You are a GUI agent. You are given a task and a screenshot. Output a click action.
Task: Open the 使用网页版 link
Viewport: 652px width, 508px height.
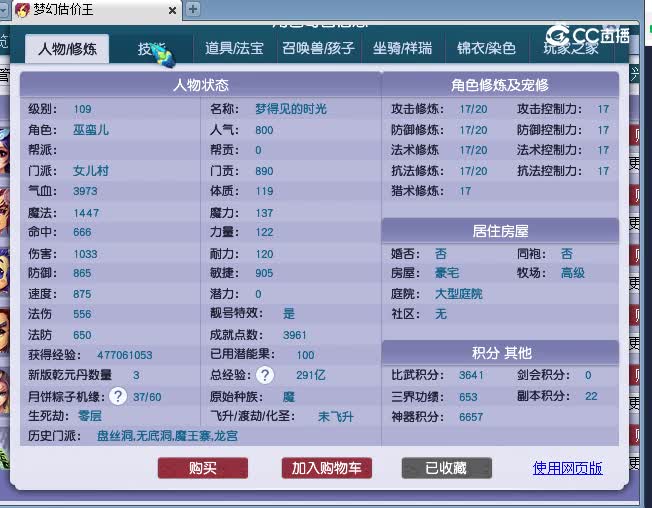(x=568, y=468)
